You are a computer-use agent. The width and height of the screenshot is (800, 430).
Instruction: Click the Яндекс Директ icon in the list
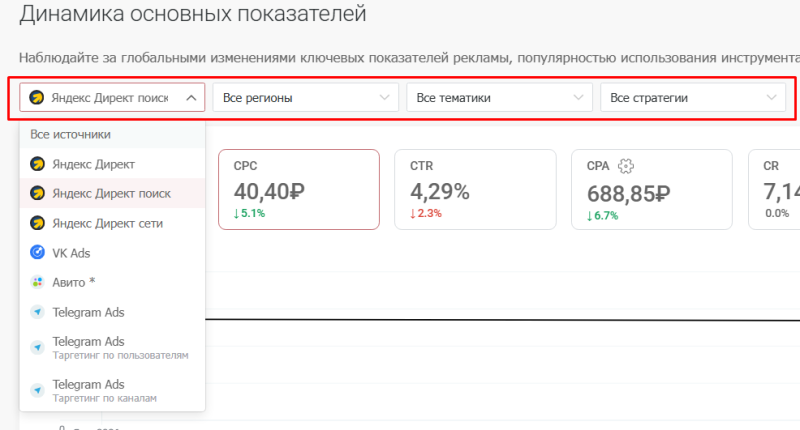(x=37, y=164)
